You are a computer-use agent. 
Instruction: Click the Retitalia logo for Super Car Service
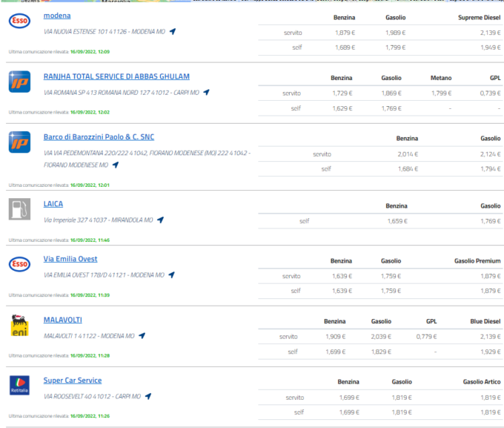19,385
